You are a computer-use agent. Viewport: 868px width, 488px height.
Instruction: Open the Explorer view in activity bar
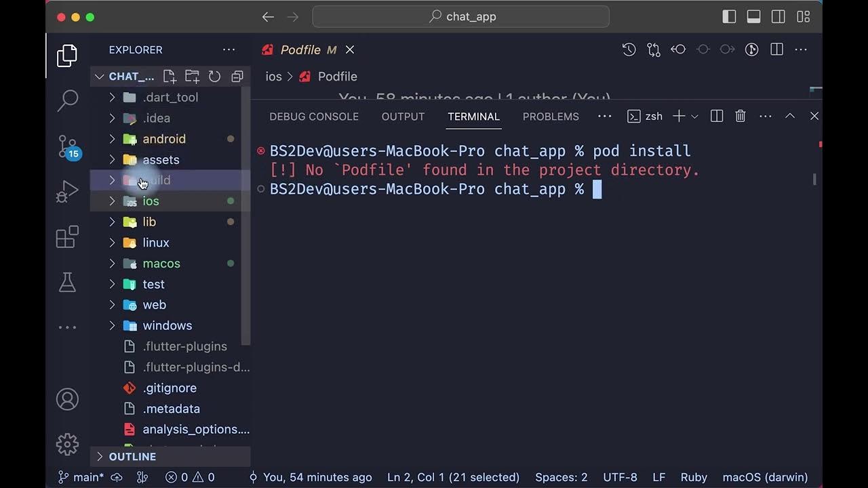(67, 56)
